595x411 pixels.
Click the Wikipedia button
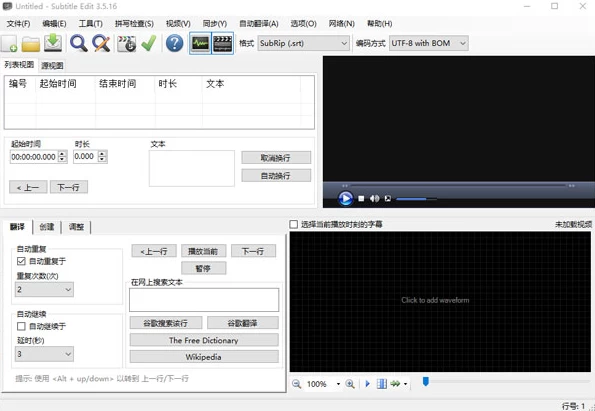click(x=204, y=357)
